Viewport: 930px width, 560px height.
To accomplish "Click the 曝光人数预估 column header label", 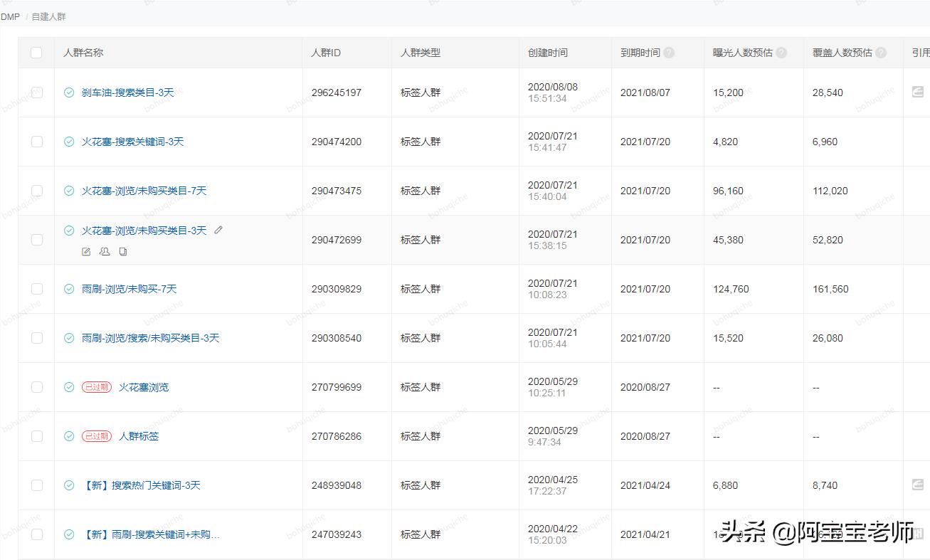I will [743, 53].
